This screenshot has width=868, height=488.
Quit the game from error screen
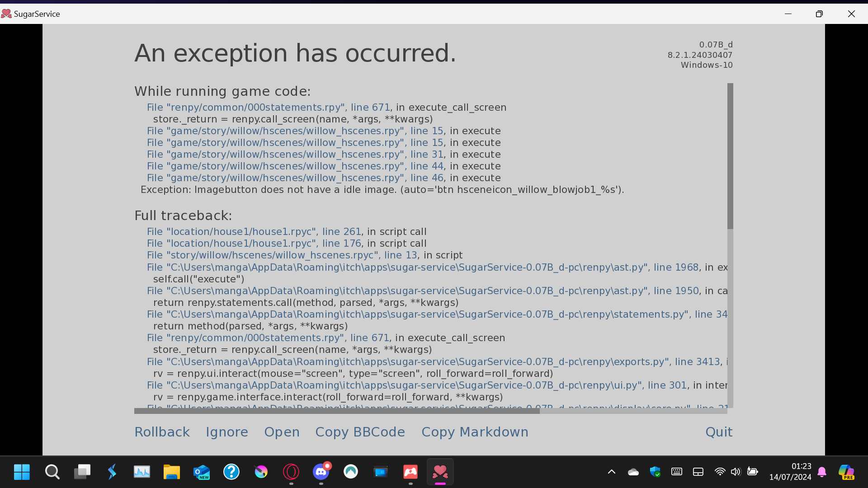point(719,432)
